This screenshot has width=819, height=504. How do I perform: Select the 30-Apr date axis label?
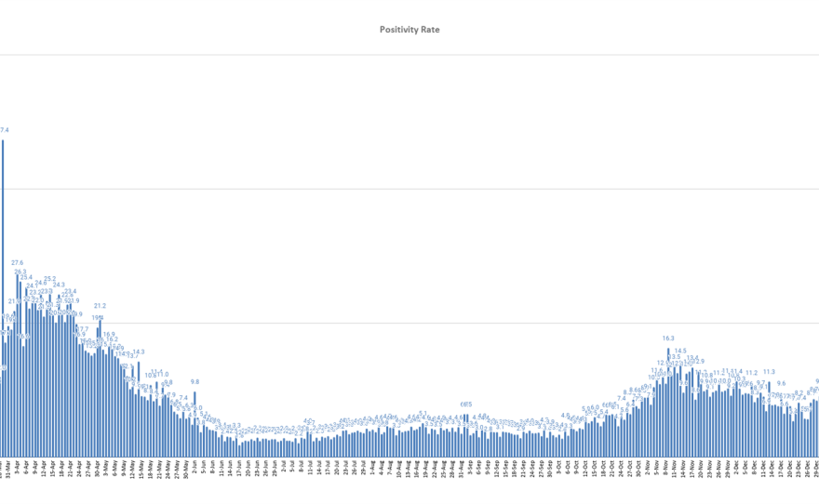click(98, 468)
